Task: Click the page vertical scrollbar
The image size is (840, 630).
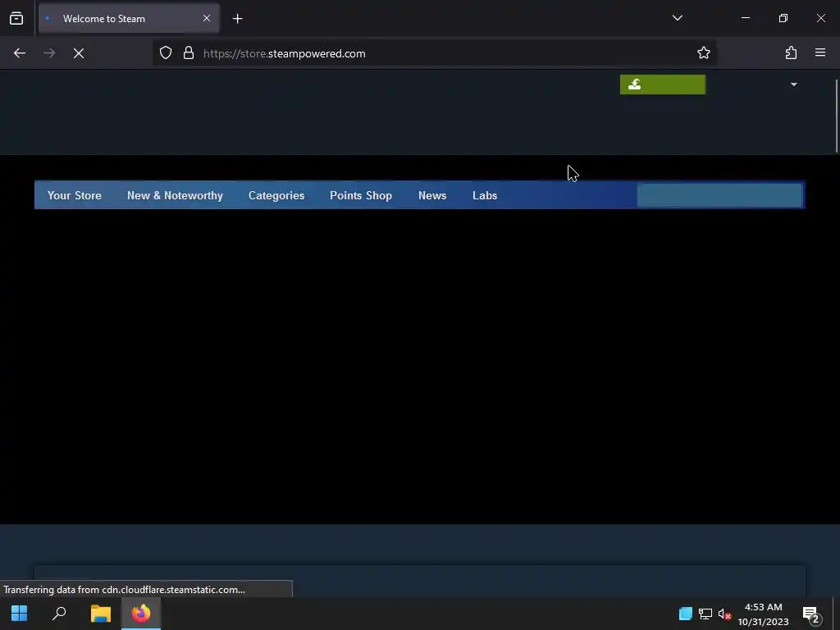Action: click(836, 116)
